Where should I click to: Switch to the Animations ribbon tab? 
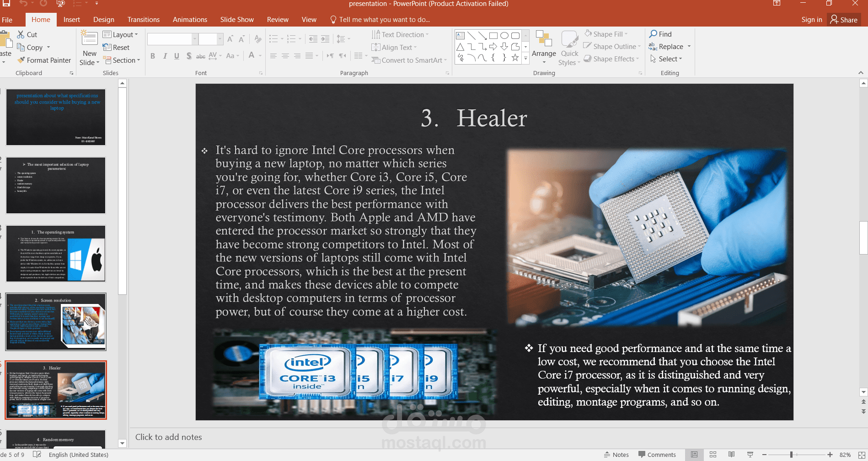(190, 20)
